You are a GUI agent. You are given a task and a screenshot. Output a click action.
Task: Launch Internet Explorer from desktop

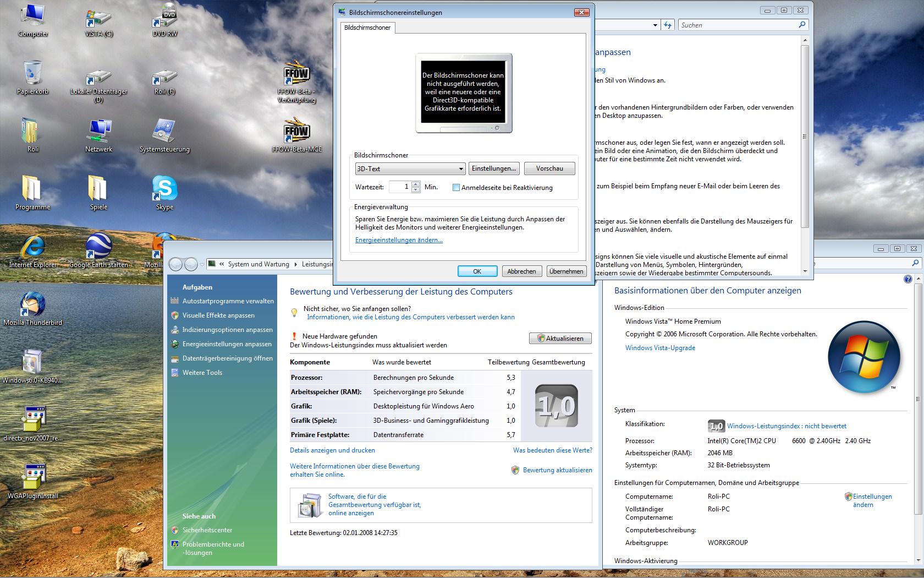tap(32, 251)
